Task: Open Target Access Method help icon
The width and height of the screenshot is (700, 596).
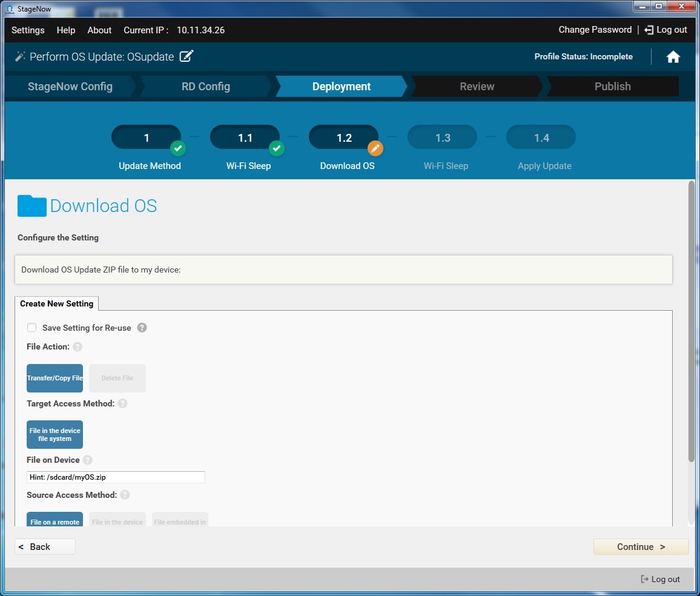Action: point(122,403)
